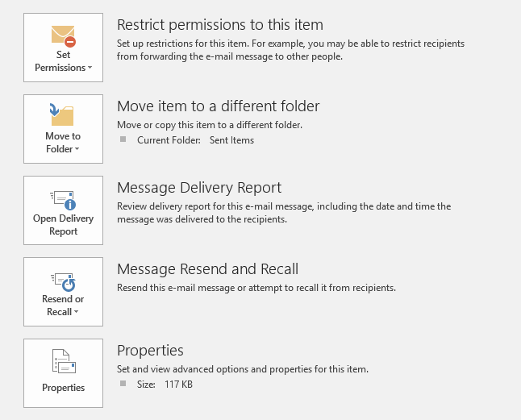
Task: Expand the Set Permissions dropdown arrow
Action: click(x=90, y=69)
